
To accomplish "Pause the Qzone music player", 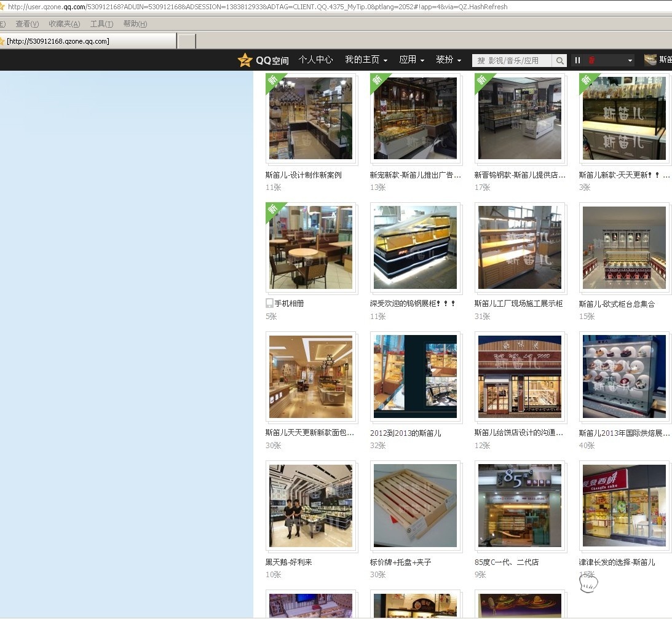I will click(x=577, y=60).
